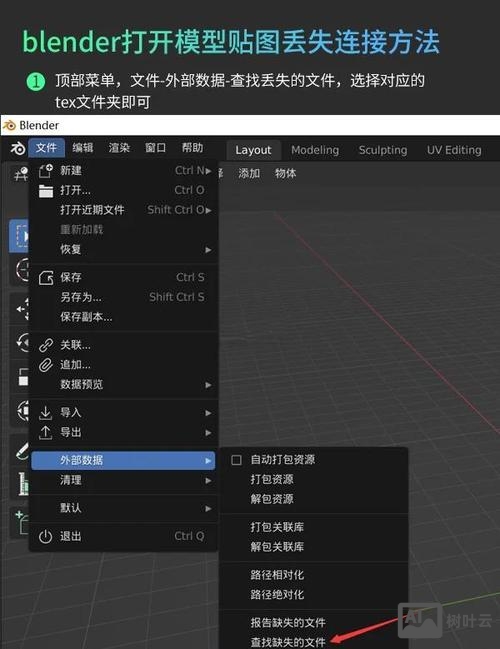The width and height of the screenshot is (500, 649).
Task: Open the 窗口 menu
Action: click(x=156, y=148)
